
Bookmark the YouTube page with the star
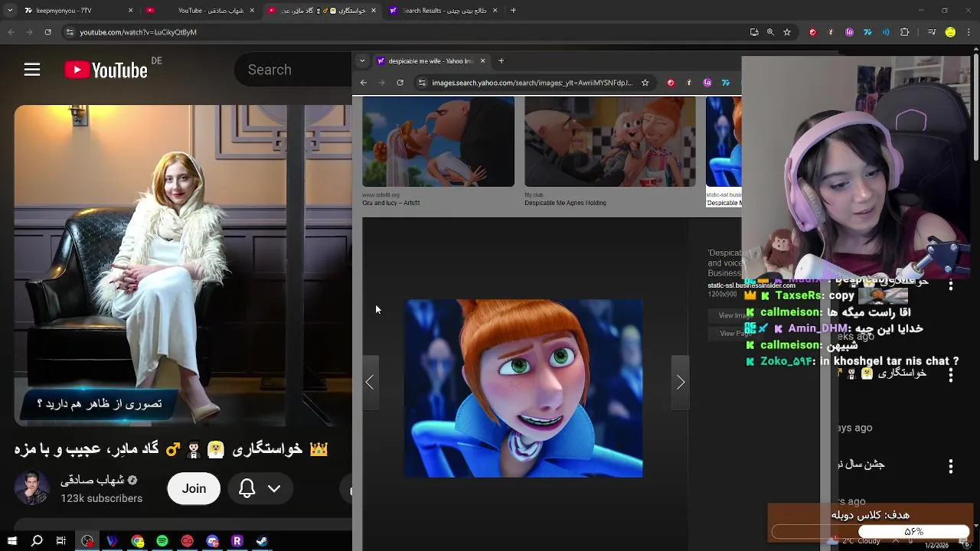tap(788, 32)
